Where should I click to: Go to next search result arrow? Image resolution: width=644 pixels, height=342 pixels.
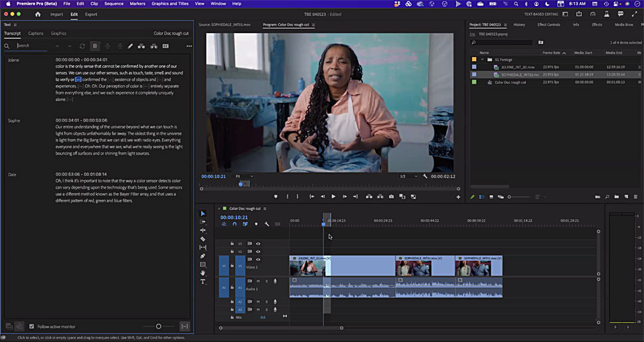[x=70, y=46]
